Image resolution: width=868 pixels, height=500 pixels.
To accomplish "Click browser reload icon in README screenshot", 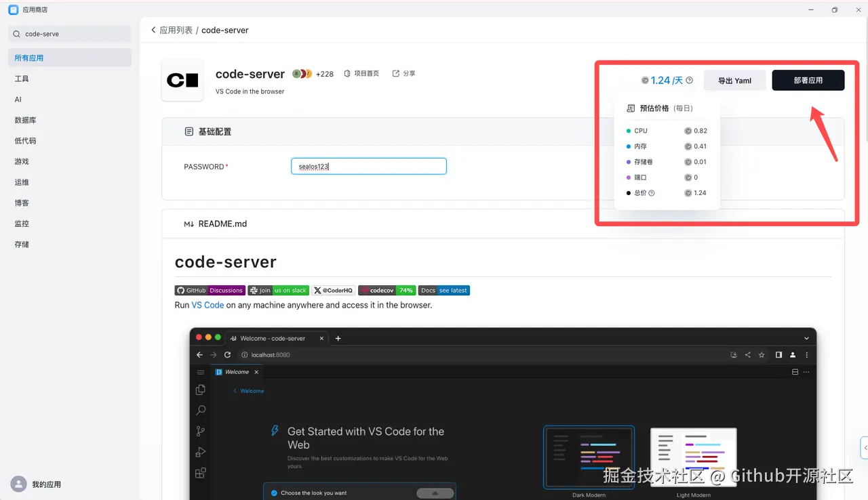I will click(227, 355).
